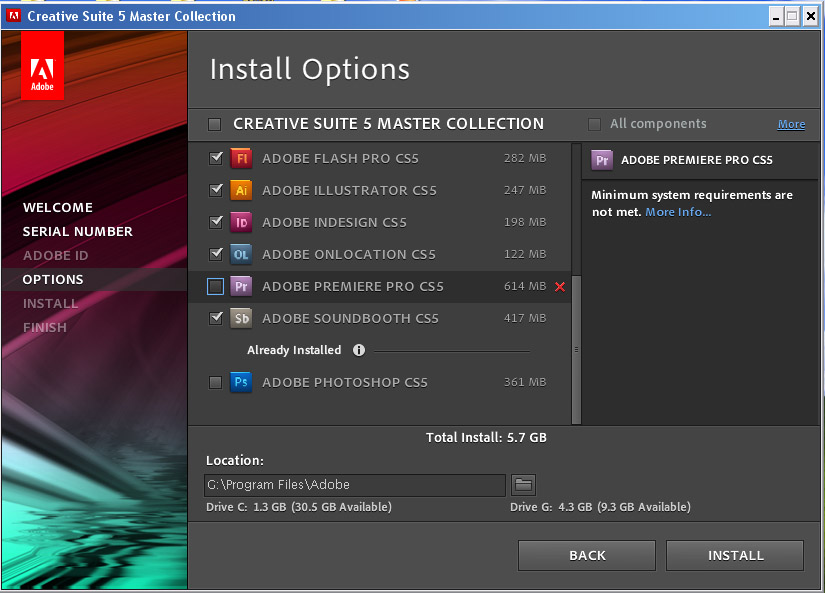Click the OnLocation CS5 OL icon

[242, 255]
